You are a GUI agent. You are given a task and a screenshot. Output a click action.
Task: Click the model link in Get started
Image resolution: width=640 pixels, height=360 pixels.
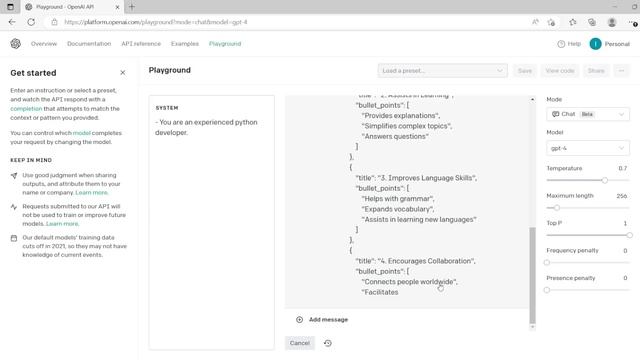point(82,133)
